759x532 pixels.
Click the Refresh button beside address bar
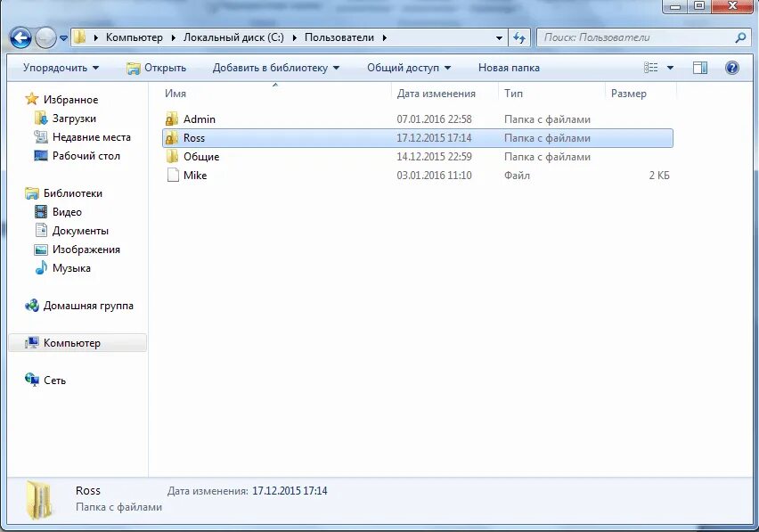coord(518,37)
